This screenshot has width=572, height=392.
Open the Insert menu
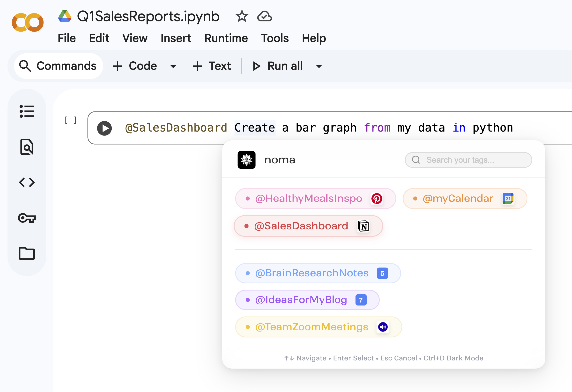pos(176,38)
